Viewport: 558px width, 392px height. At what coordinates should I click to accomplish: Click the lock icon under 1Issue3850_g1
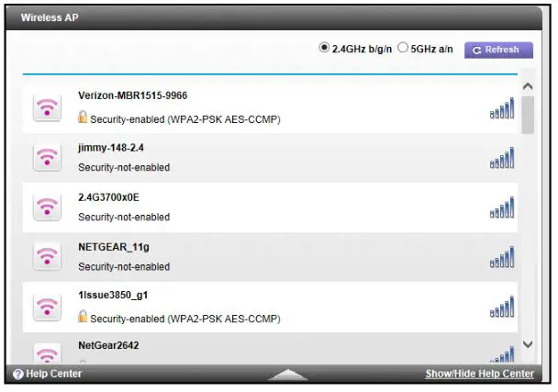[83, 316]
